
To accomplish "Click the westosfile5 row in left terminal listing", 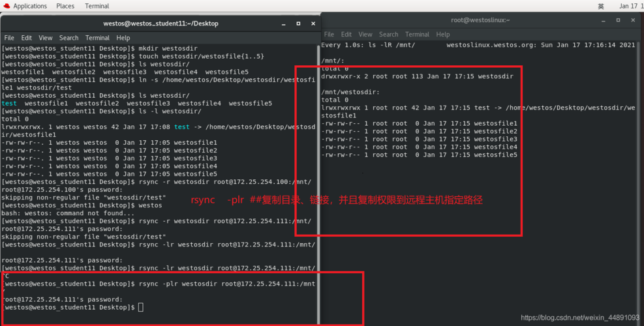I will [x=109, y=174].
